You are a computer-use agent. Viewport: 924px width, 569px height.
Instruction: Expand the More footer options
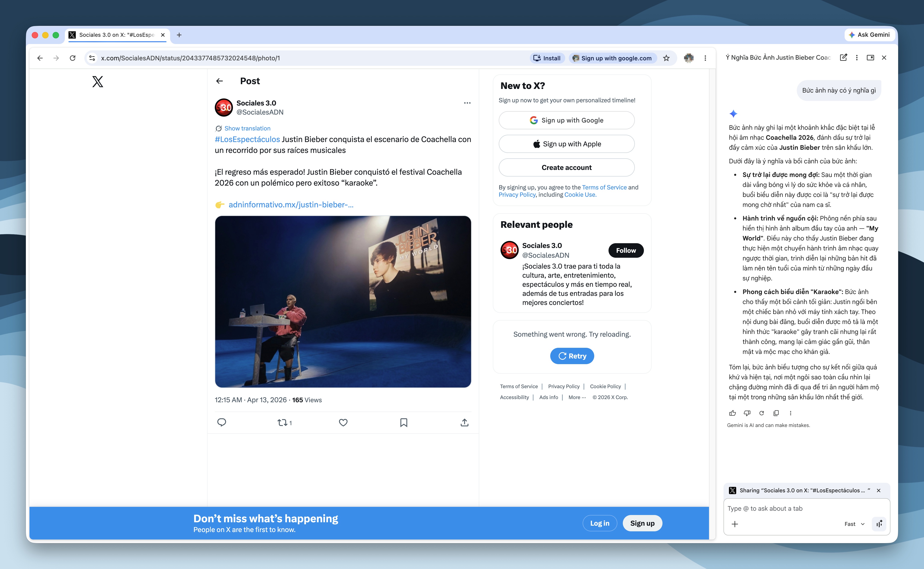click(x=577, y=397)
